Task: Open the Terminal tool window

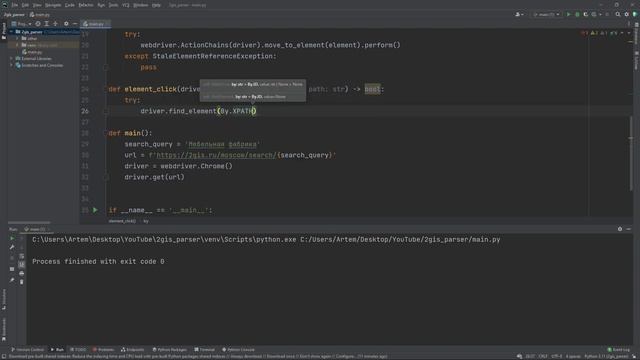Action: click(204, 350)
